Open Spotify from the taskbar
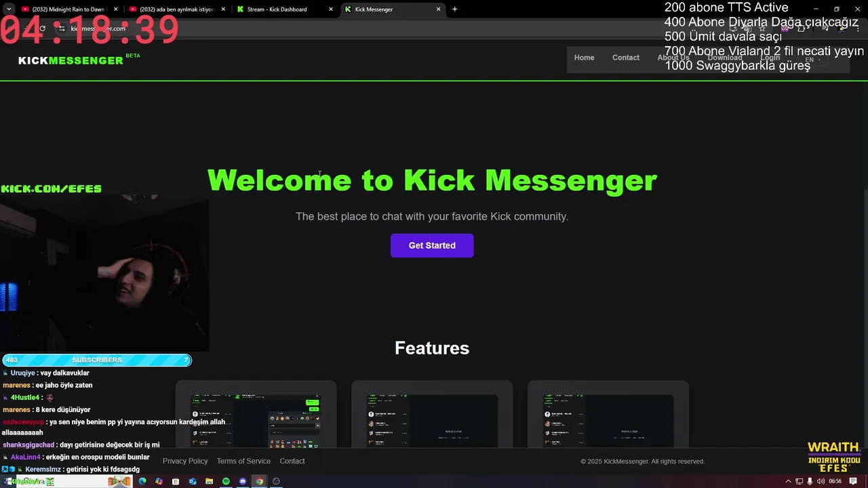The image size is (868, 488). (x=226, y=481)
